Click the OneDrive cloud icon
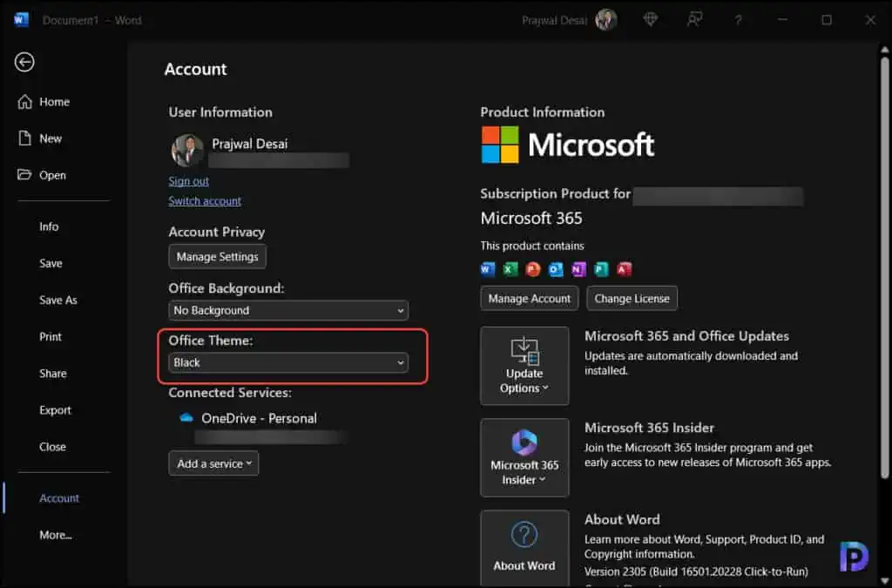The height and width of the screenshot is (588, 892). click(186, 418)
